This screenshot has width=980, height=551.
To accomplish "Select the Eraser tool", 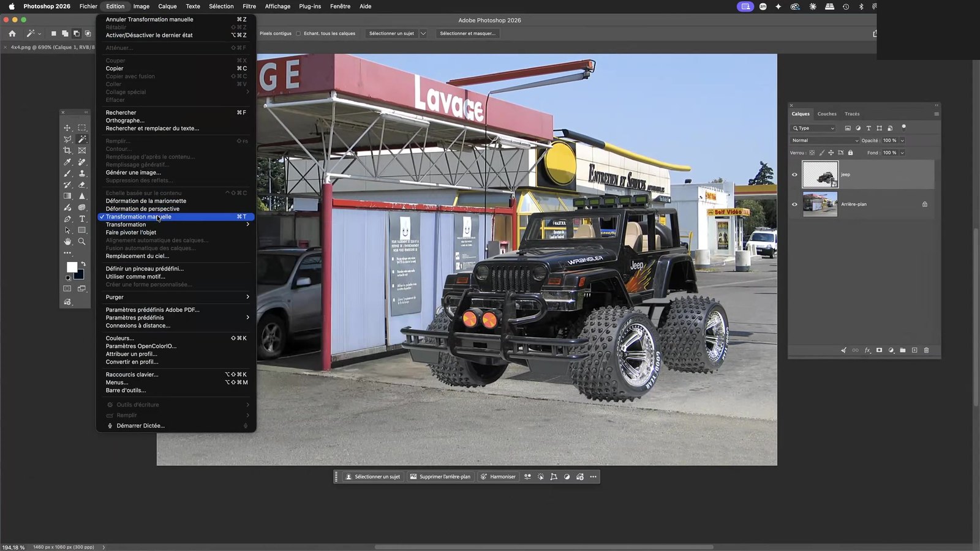I will (x=82, y=184).
